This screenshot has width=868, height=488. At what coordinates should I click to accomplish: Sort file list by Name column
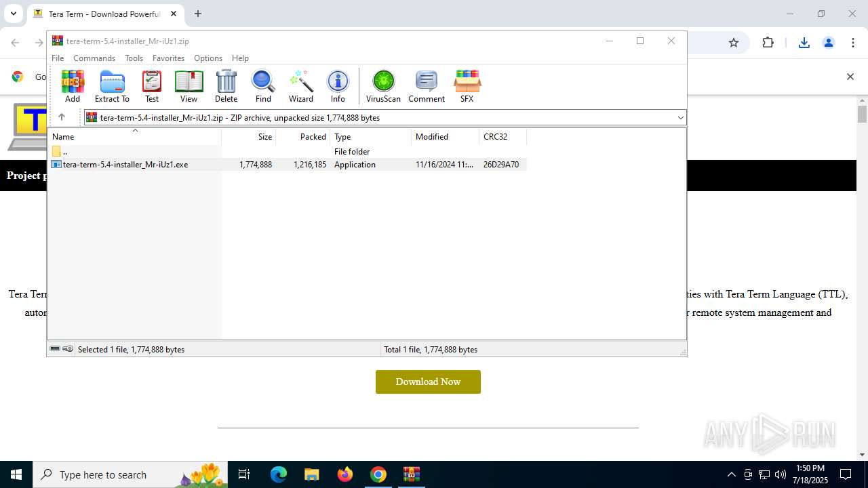click(x=134, y=137)
